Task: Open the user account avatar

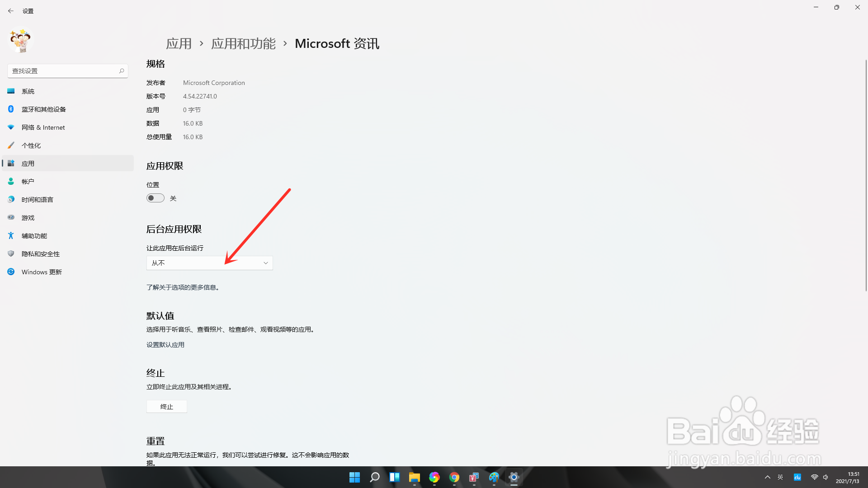Action: pos(20,41)
